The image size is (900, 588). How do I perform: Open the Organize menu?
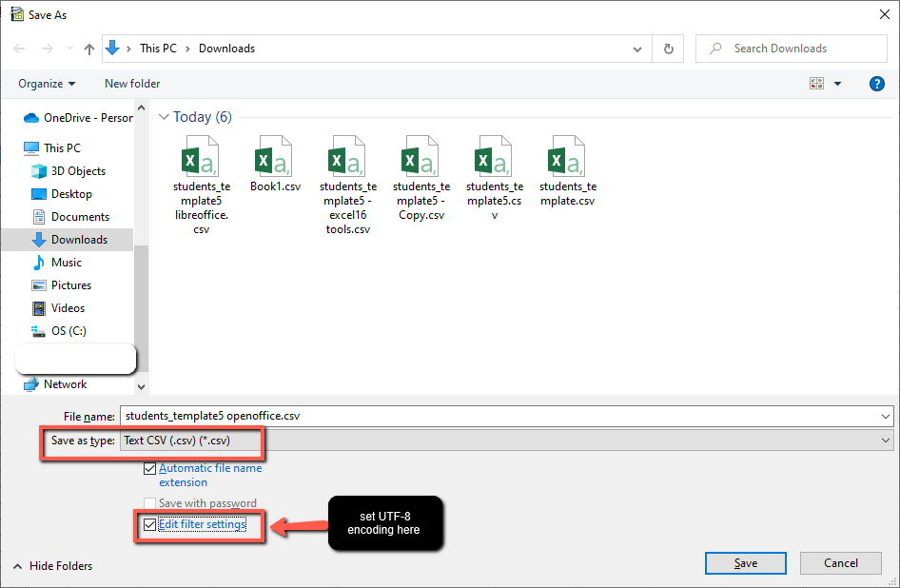click(x=47, y=84)
